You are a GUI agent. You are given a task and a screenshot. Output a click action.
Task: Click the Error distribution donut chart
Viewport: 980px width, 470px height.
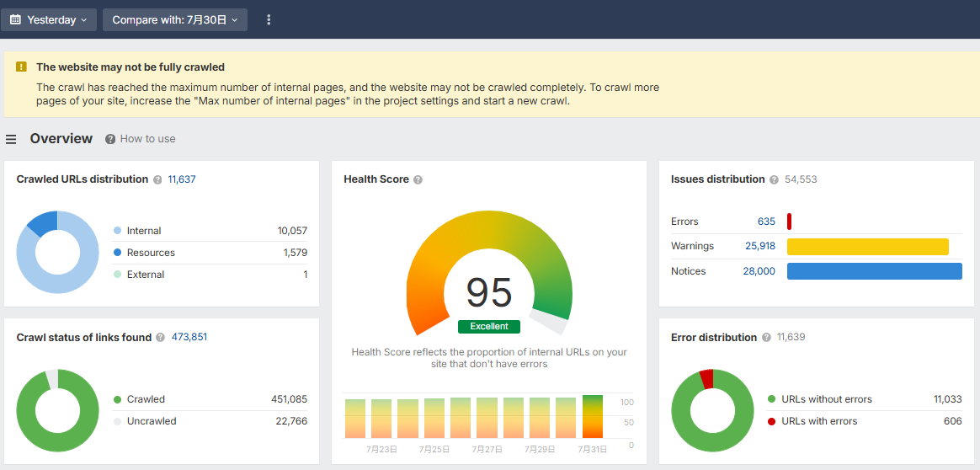(712, 411)
